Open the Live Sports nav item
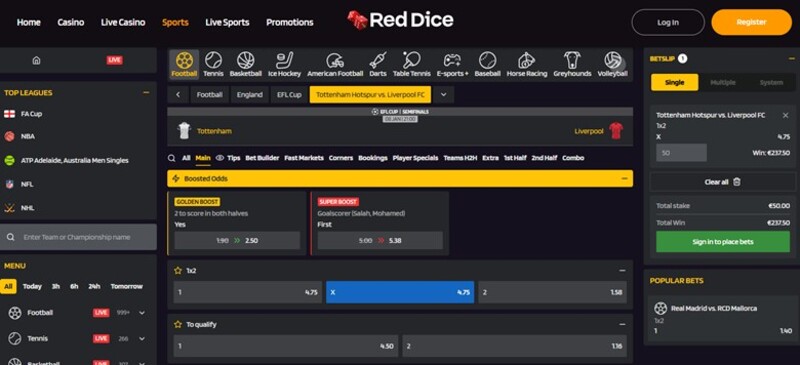This screenshot has height=365, width=800. tap(227, 22)
